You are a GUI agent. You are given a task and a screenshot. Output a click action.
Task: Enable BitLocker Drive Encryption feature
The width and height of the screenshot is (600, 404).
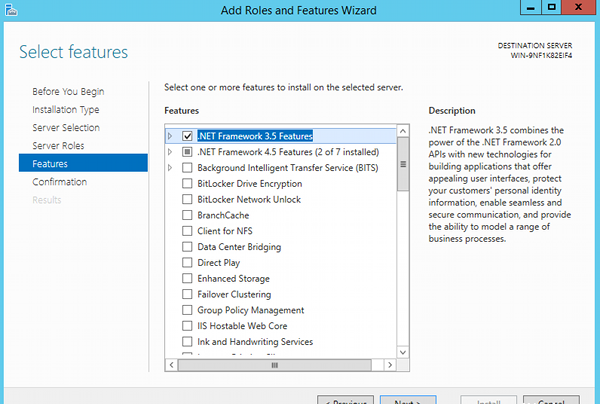pyautogui.click(x=187, y=184)
